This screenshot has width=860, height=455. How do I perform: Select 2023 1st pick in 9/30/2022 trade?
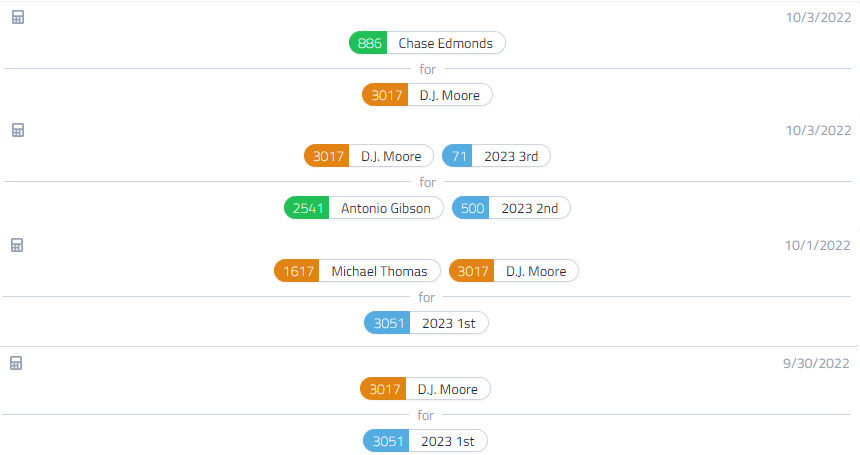(425, 441)
